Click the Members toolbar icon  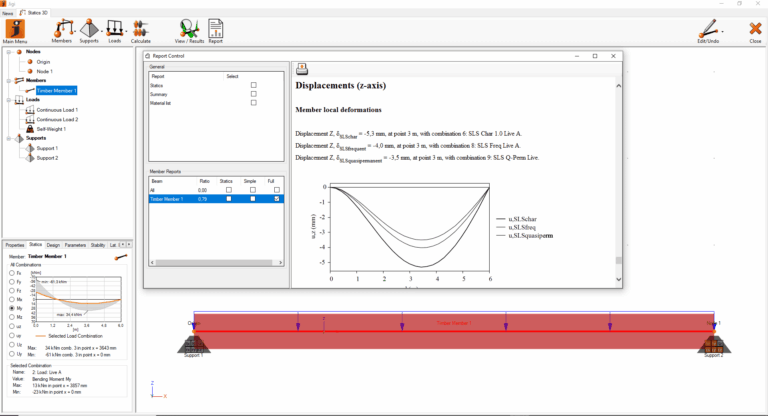62,31
